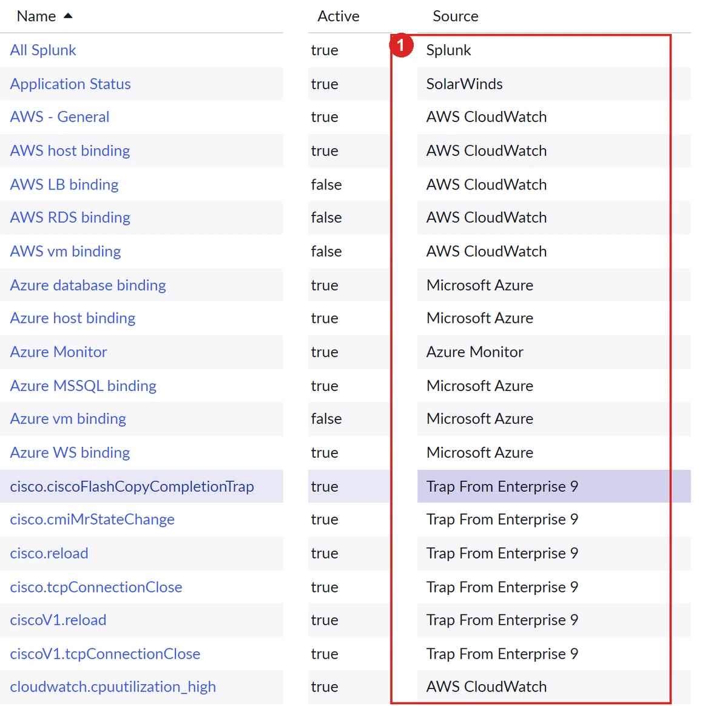Image resolution: width=728 pixels, height=706 pixels.
Task: Click the Name column sort arrow
Action: [x=68, y=16]
